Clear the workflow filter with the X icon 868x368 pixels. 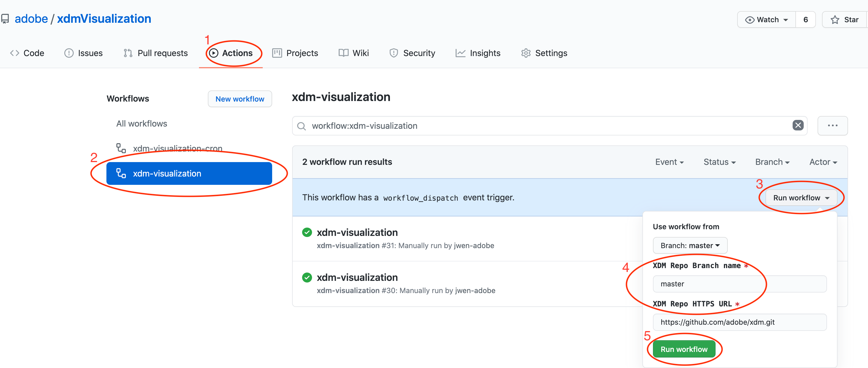click(x=798, y=125)
